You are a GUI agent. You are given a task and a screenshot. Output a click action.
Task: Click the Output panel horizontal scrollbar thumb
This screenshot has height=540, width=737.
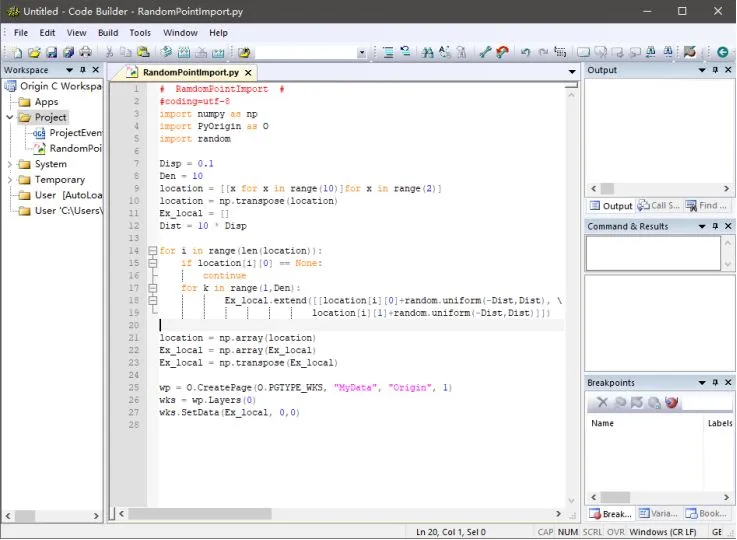point(607,188)
